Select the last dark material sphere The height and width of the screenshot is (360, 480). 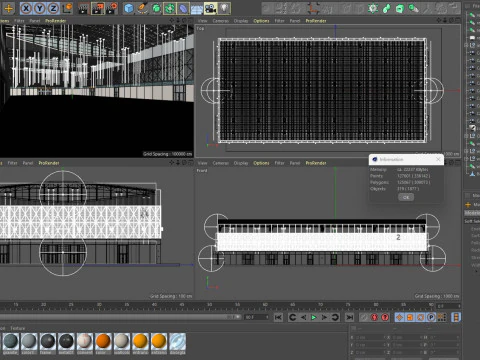click(x=66, y=341)
